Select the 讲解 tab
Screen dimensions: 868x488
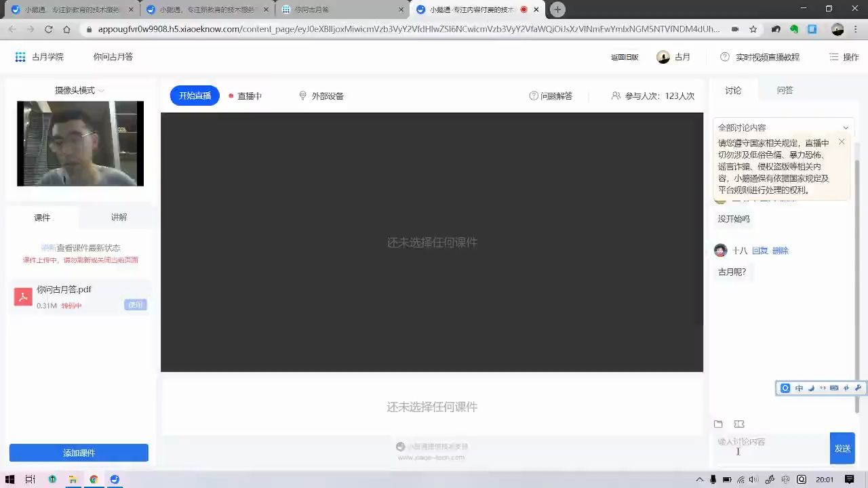119,218
